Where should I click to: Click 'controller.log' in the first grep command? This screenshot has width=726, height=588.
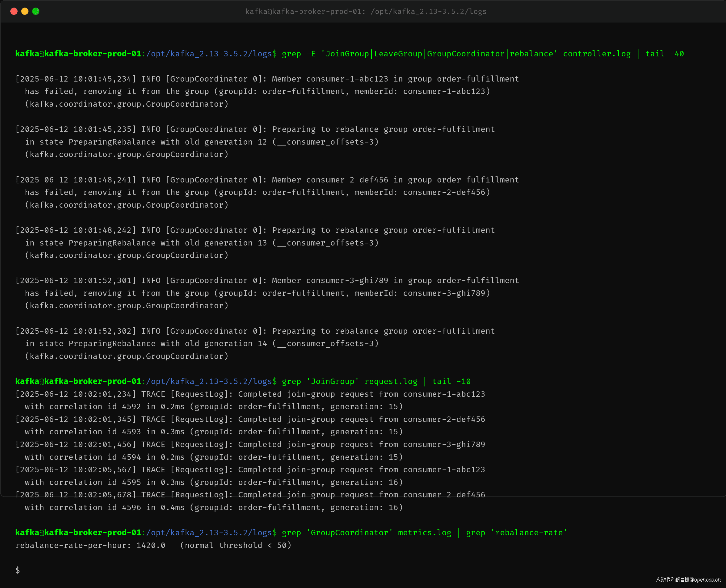(597, 54)
